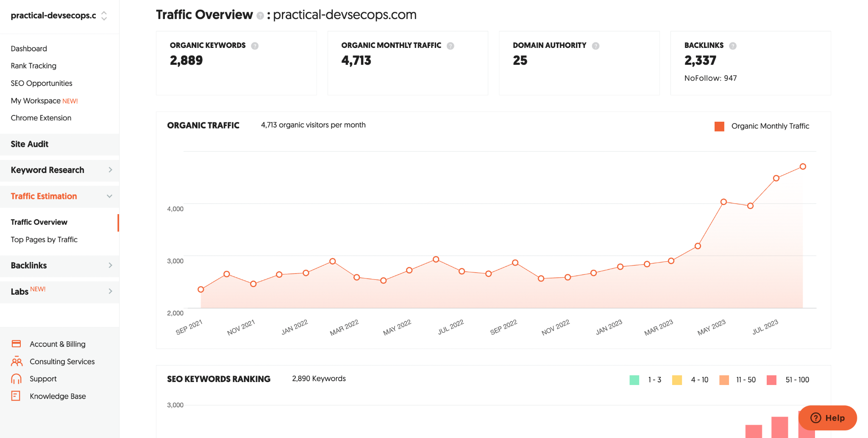Expand the Keyword Research section
The width and height of the screenshot is (868, 438).
tap(59, 170)
